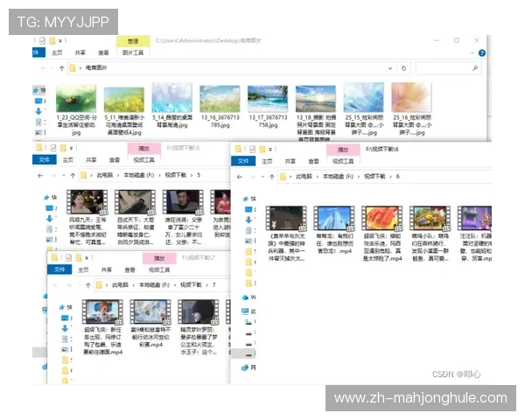525x420 pixels.
Task: Expand address history dropdown in 电商图片 window
Action: [390, 68]
